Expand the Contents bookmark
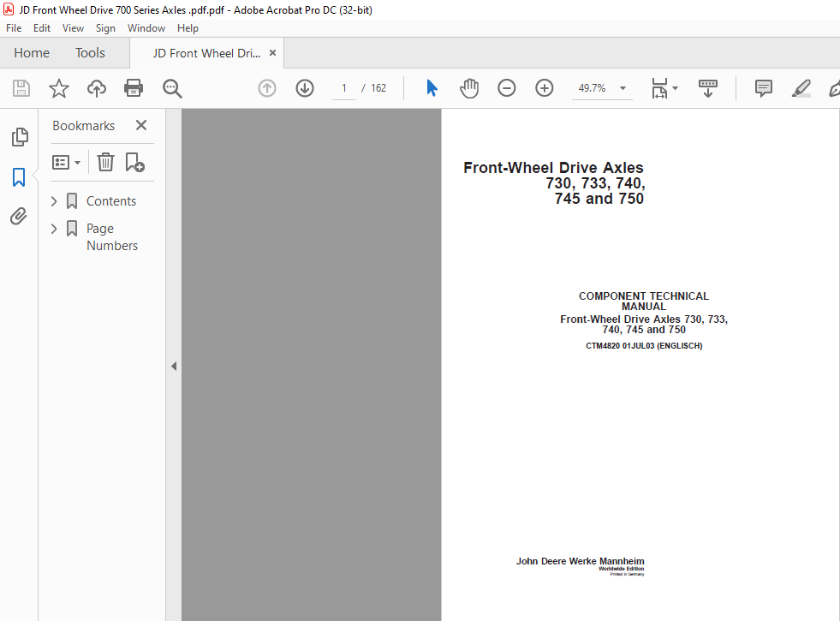 pyautogui.click(x=54, y=201)
